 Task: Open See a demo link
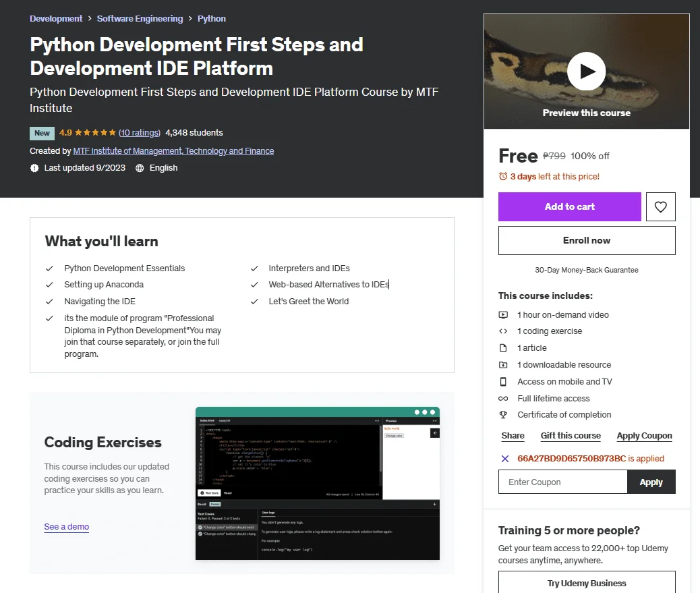coord(67,527)
